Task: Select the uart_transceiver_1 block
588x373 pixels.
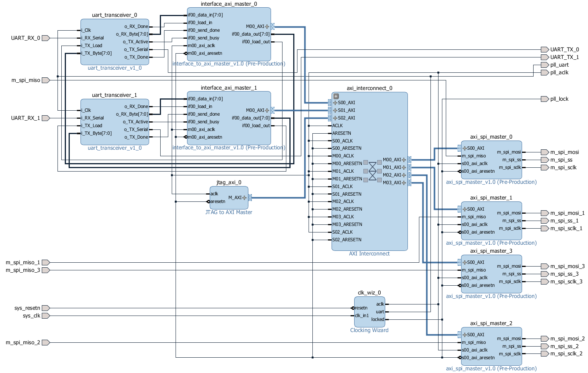Action: click(x=115, y=122)
